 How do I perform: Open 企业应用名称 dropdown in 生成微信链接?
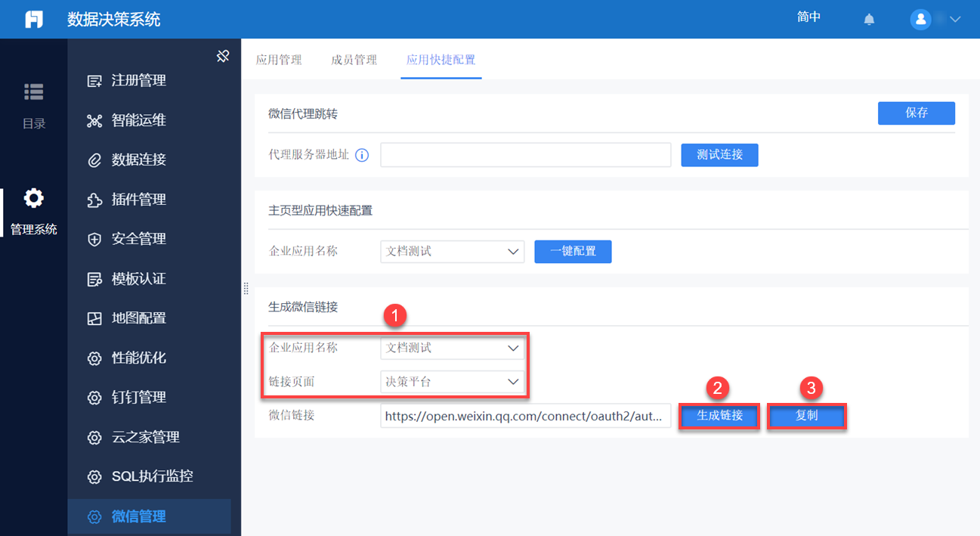pyautogui.click(x=453, y=348)
